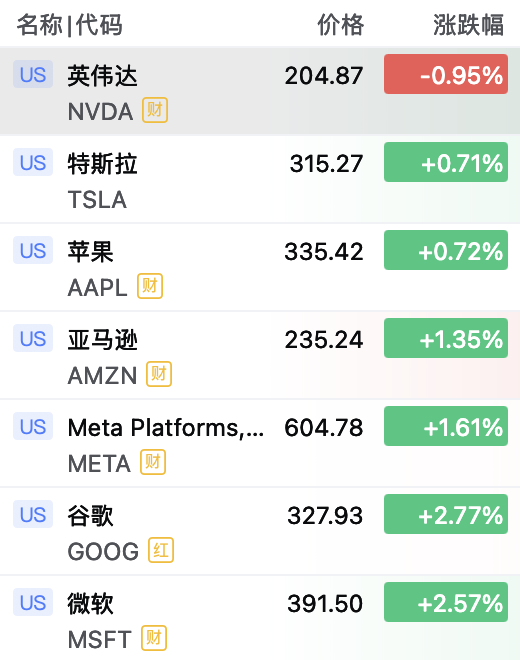The width and height of the screenshot is (520, 660).
Task: Click the 财 badge next to NVDA
Action: point(155,110)
